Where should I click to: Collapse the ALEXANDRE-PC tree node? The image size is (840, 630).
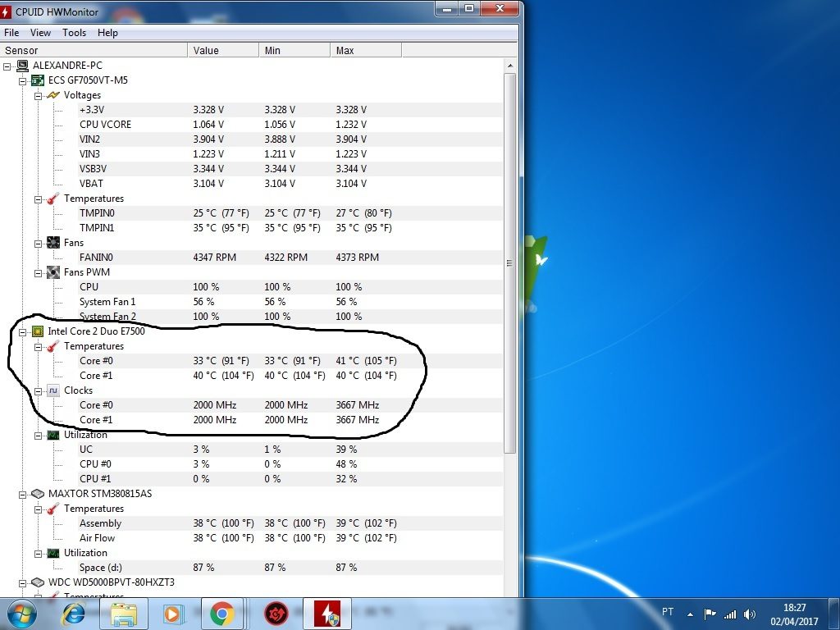(x=7, y=66)
